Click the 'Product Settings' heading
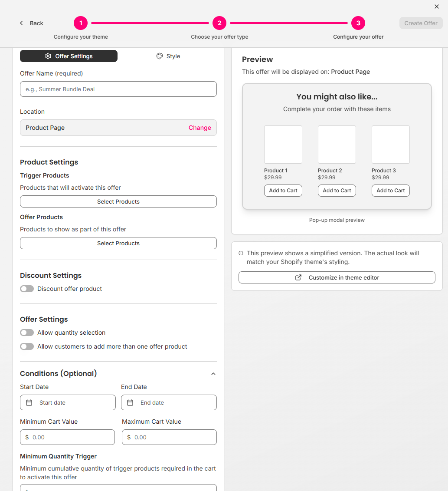 (49, 162)
